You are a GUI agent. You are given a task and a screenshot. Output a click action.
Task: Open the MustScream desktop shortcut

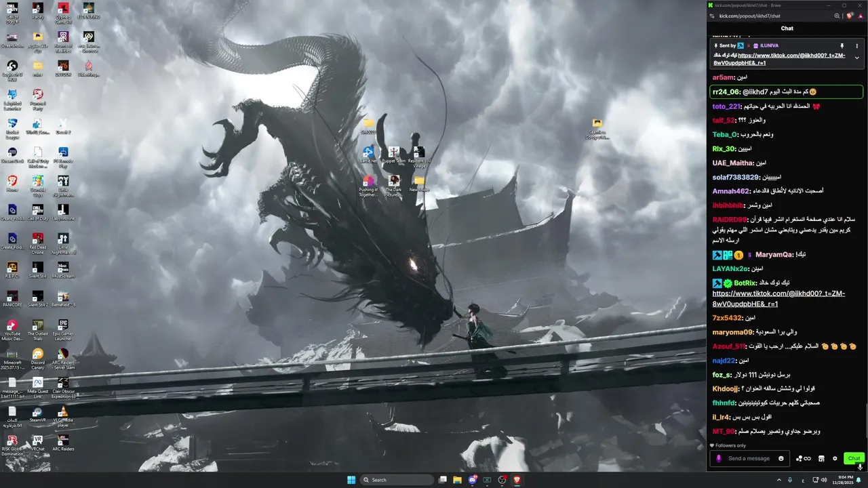(x=63, y=270)
